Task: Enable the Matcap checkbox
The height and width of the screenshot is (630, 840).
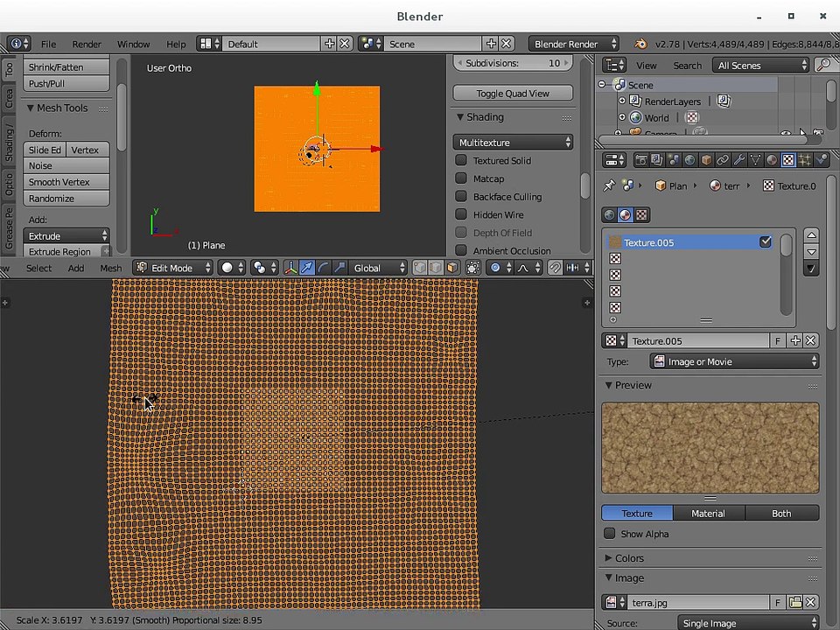Action: click(461, 178)
